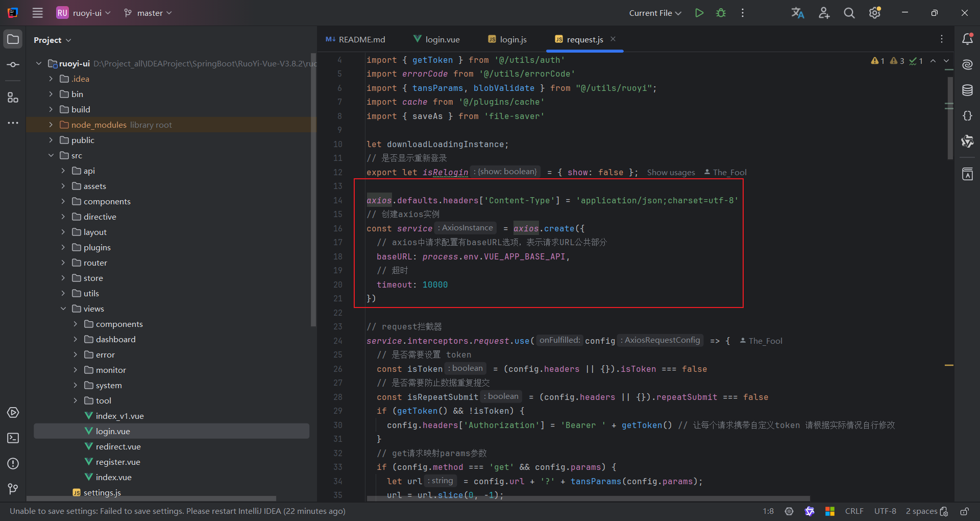
Task: Open the Git tool window icon
Action: coord(13,489)
